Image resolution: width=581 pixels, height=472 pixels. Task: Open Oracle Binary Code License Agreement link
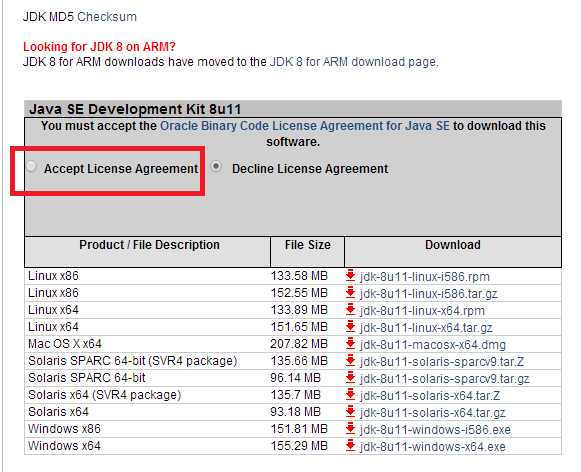point(305,126)
